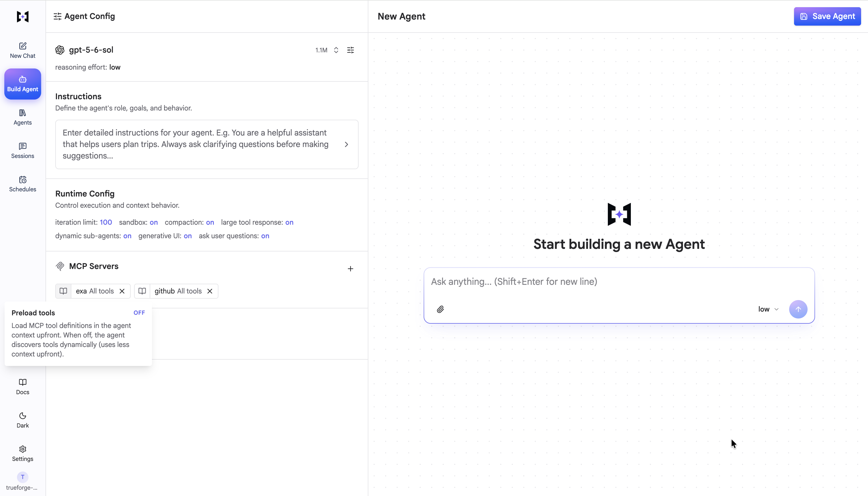
Task: Click the book icon beside github
Action: point(142,291)
